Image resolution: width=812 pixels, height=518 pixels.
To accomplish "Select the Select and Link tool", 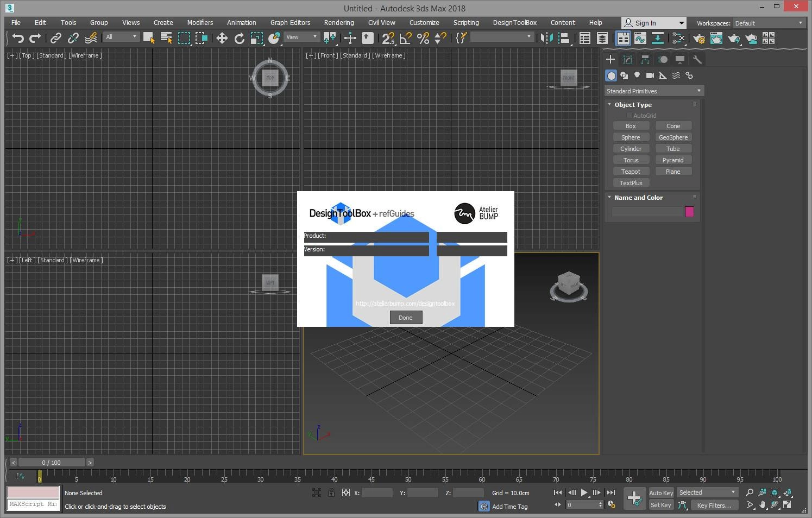I will (55, 38).
